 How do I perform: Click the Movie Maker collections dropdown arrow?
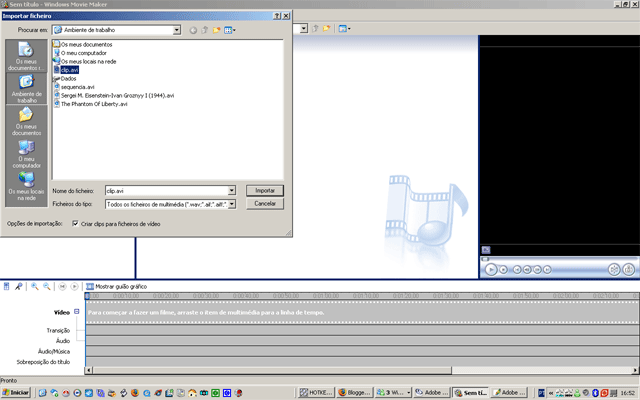pos(304,29)
